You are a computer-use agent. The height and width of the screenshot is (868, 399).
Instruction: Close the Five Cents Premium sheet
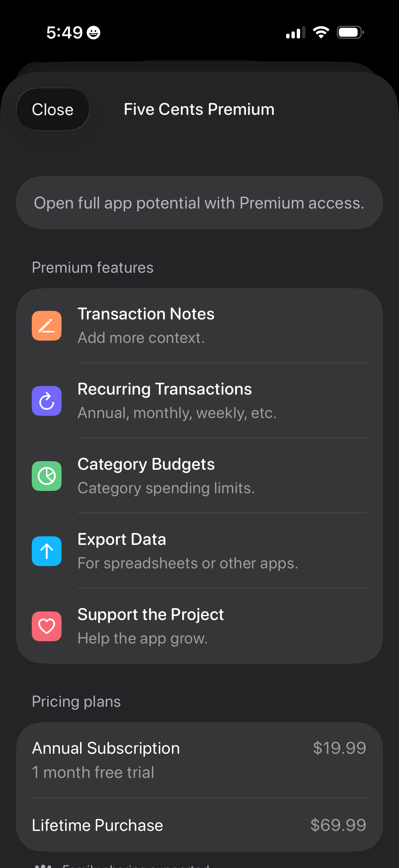(x=53, y=109)
